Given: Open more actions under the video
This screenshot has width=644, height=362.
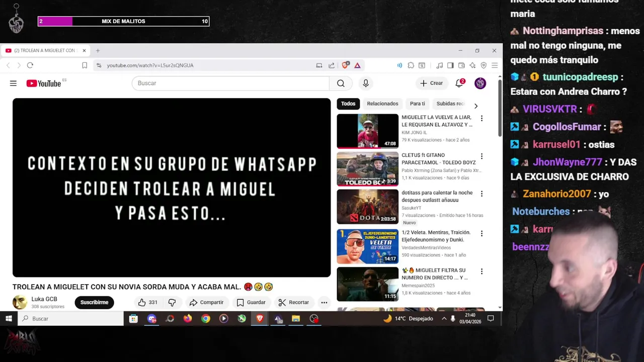Looking at the screenshot, I should (x=324, y=302).
